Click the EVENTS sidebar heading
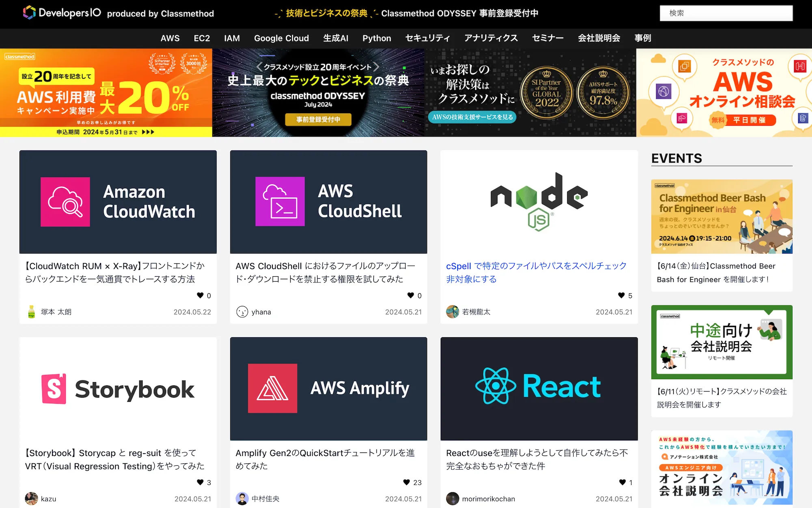 676,158
